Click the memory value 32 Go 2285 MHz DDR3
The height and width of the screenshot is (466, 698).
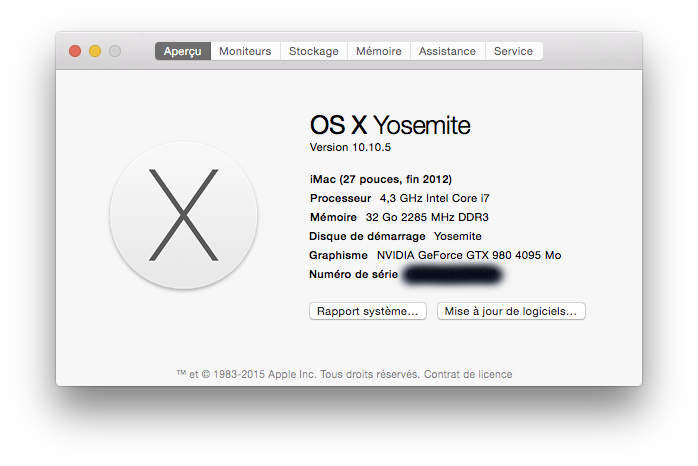(x=427, y=217)
